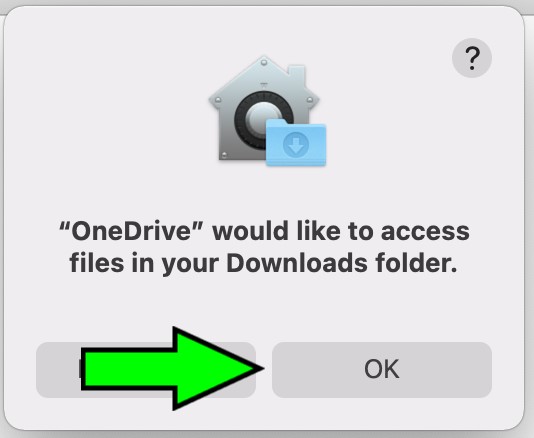Open help via the question mark button
Viewport: 534px width, 438px height.
point(472,58)
